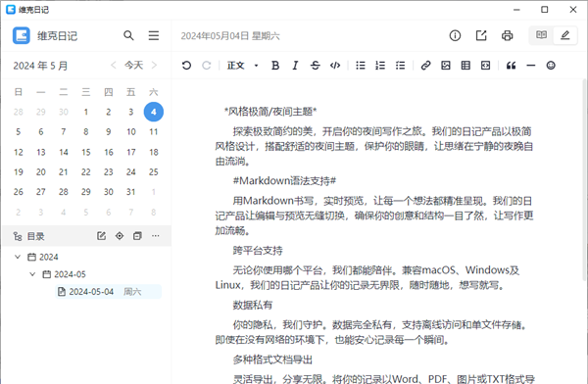Click the export/share icon in top bar
This screenshot has width=588, height=384.
coord(481,35)
